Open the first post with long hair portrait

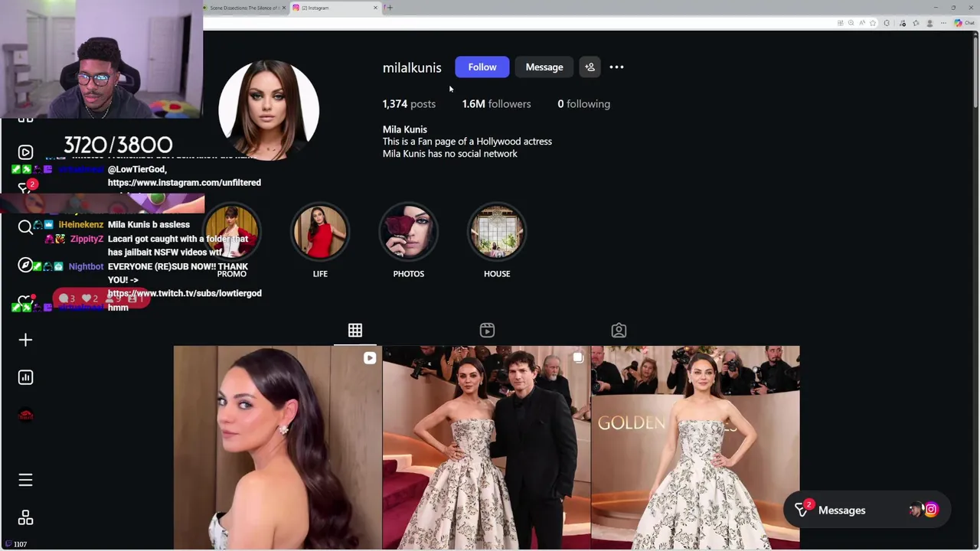coord(277,448)
